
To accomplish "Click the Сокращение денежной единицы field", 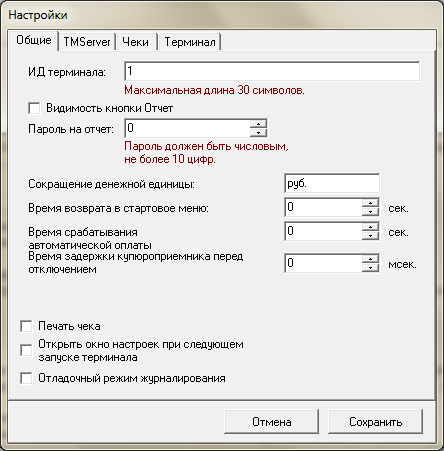I will click(332, 183).
